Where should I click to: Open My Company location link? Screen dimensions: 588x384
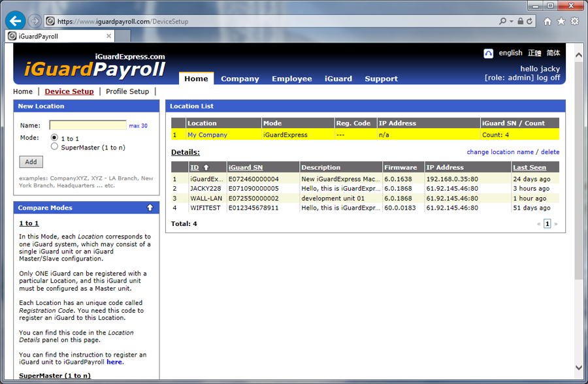[207, 135]
